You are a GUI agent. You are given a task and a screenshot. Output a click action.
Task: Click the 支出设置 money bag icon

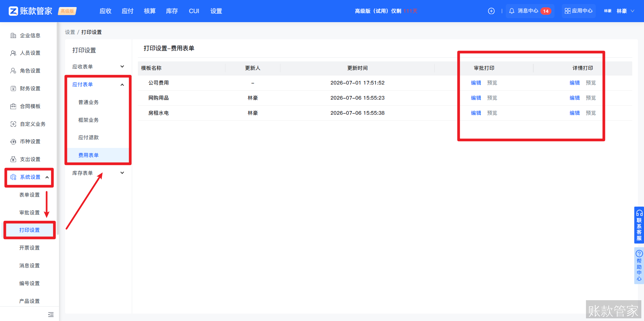coord(13,159)
